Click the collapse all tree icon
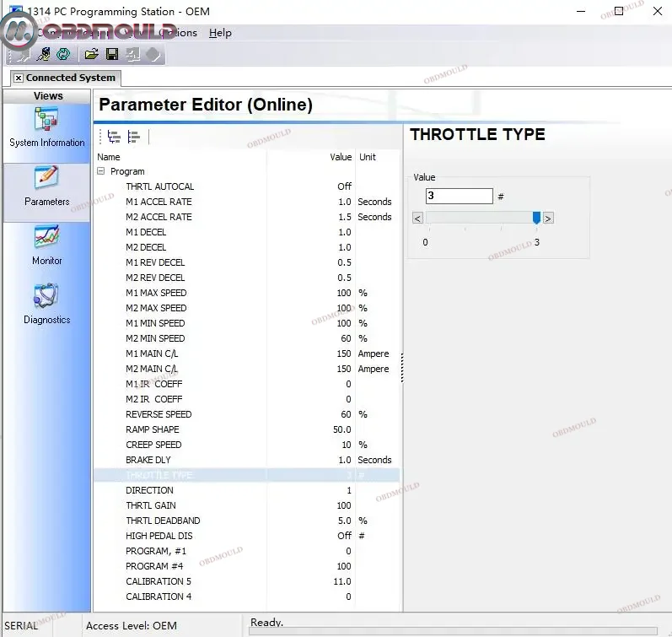The width and height of the screenshot is (672, 637). (x=134, y=137)
